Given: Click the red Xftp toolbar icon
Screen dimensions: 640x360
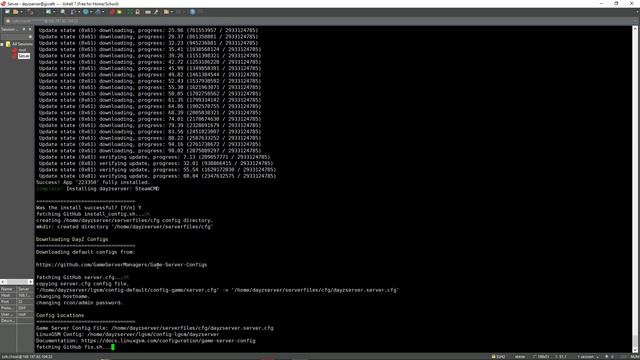Looking at the screenshot, I should 112,12.
